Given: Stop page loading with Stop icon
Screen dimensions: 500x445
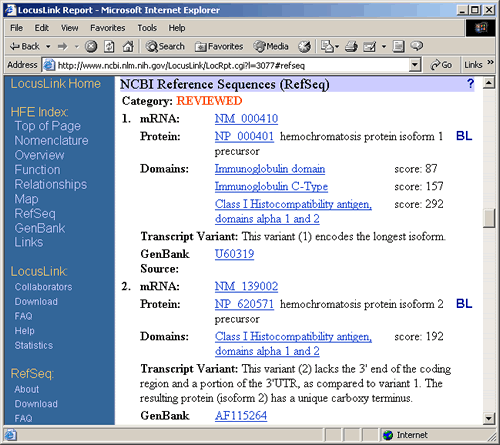Looking at the screenshot, I should pyautogui.click(x=91, y=46).
